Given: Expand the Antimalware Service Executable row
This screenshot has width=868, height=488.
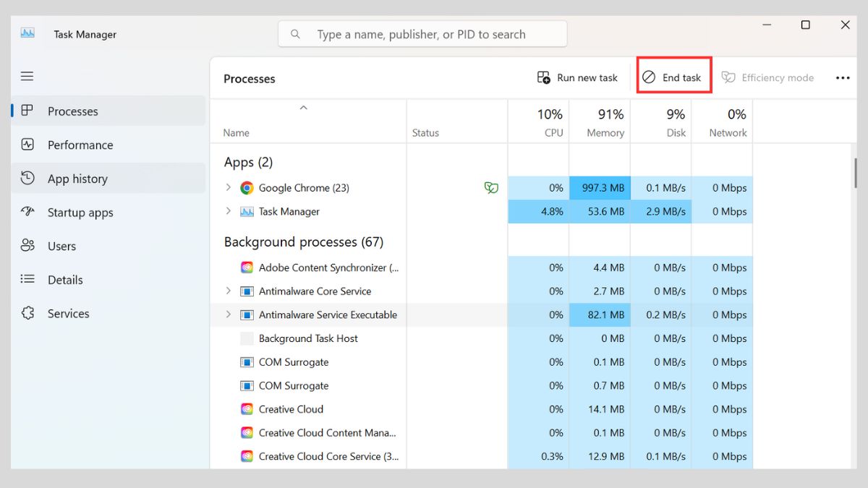Looking at the screenshot, I should coord(229,314).
